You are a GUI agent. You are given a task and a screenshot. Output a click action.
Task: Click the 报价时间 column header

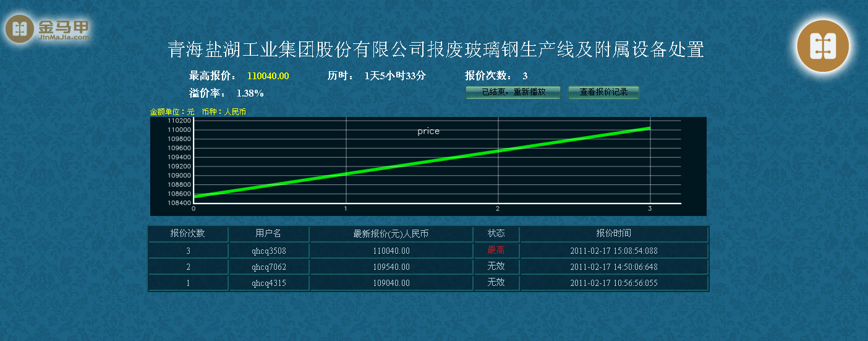[x=614, y=233]
